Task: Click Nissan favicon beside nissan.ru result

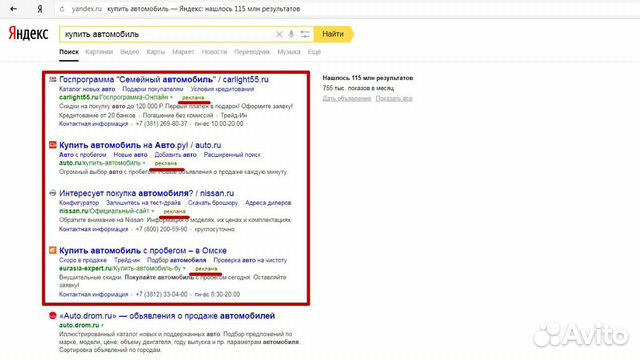Action: pos(53,193)
